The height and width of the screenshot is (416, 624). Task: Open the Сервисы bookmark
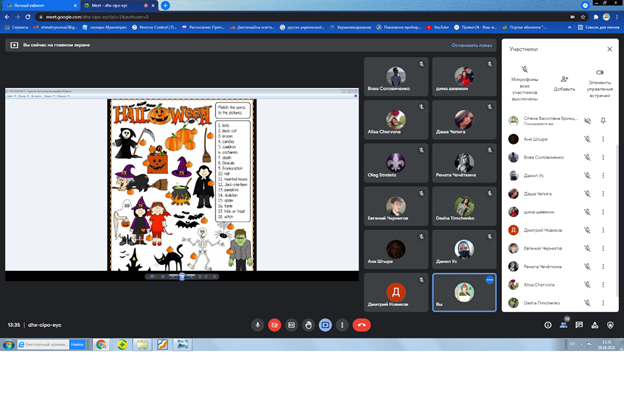[16, 27]
